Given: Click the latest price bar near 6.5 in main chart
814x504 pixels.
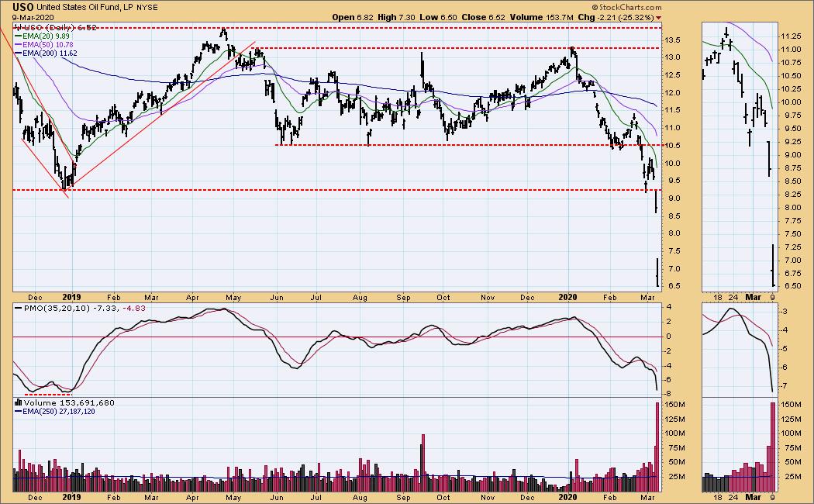Looking at the screenshot, I should coord(657,272).
